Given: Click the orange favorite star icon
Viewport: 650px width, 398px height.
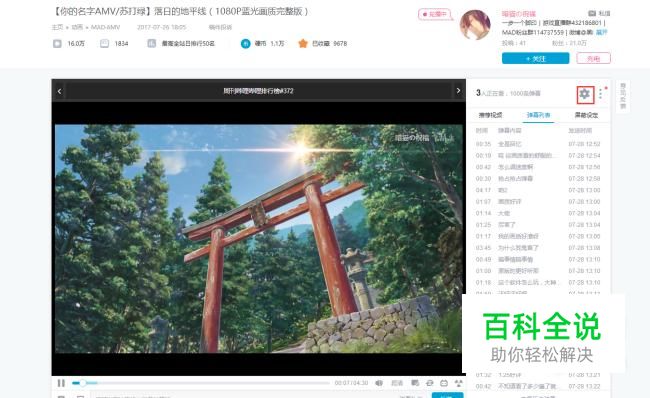Looking at the screenshot, I should click(x=303, y=43).
